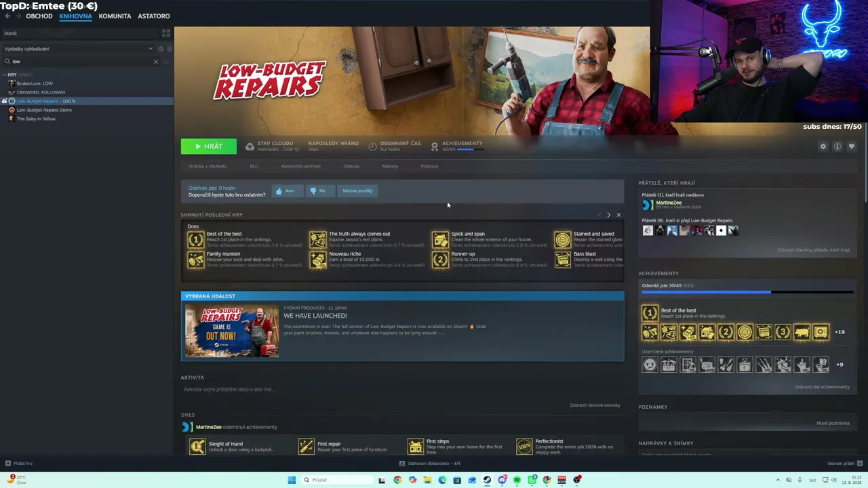This screenshot has width=868, height=488.
Task: Close the Shrnutí poslední hry panel
Action: [x=618, y=215]
